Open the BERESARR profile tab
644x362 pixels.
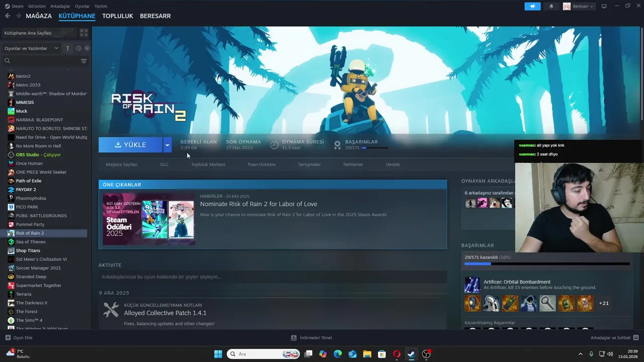[x=155, y=16]
